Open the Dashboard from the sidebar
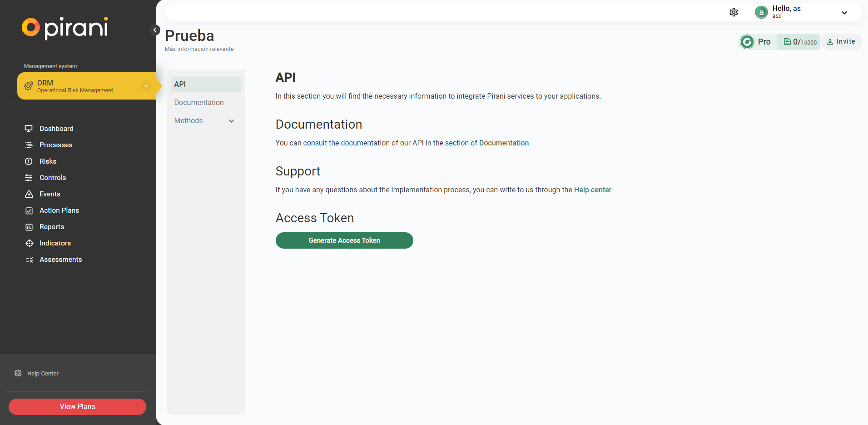Image resolution: width=868 pixels, height=425 pixels. 56,128
